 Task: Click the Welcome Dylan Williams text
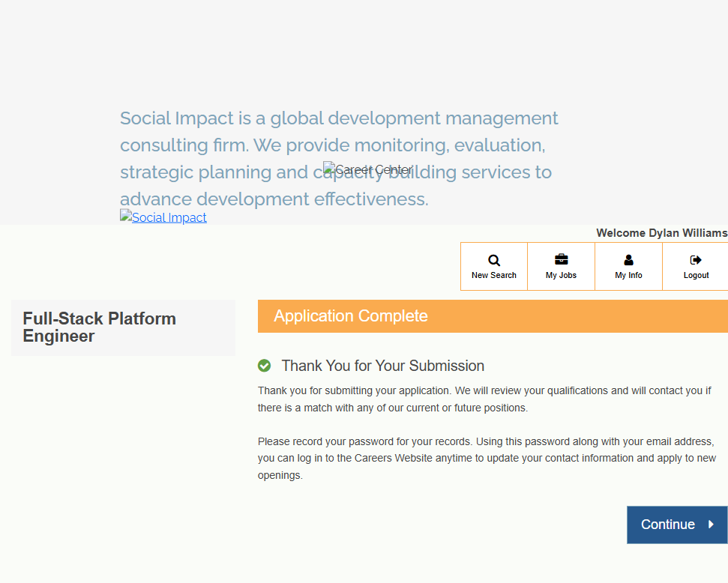(x=661, y=233)
